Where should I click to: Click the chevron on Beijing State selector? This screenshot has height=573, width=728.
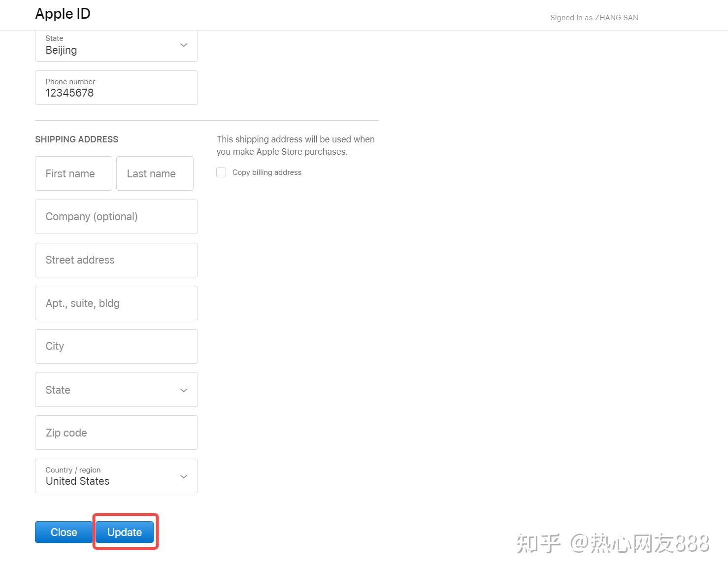click(183, 45)
